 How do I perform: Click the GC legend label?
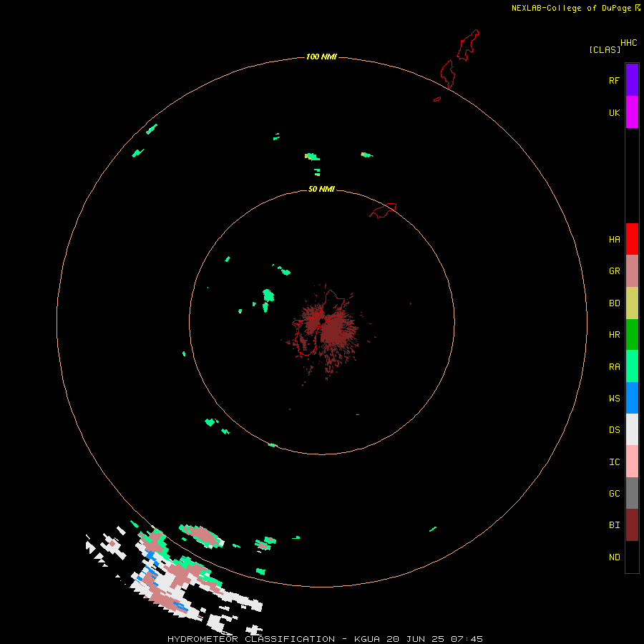pos(614,493)
